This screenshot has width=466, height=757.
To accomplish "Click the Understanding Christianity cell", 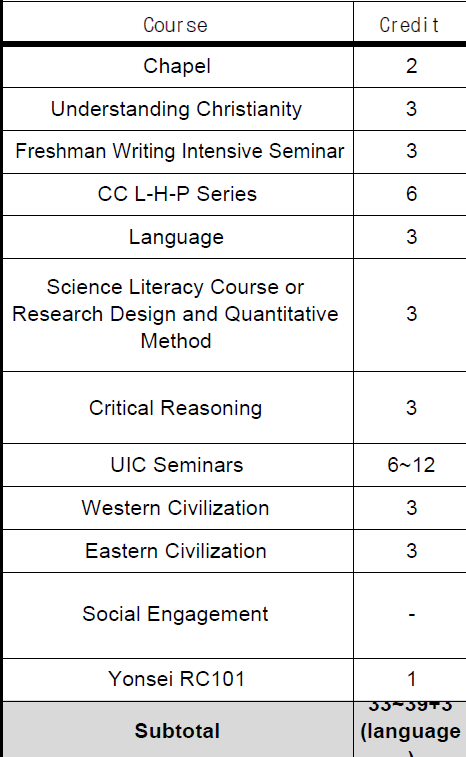I will pyautogui.click(x=178, y=109).
